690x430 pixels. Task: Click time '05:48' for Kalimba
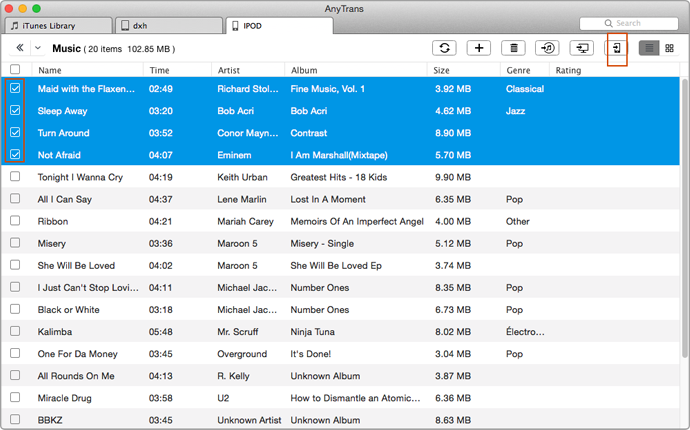pyautogui.click(x=161, y=331)
